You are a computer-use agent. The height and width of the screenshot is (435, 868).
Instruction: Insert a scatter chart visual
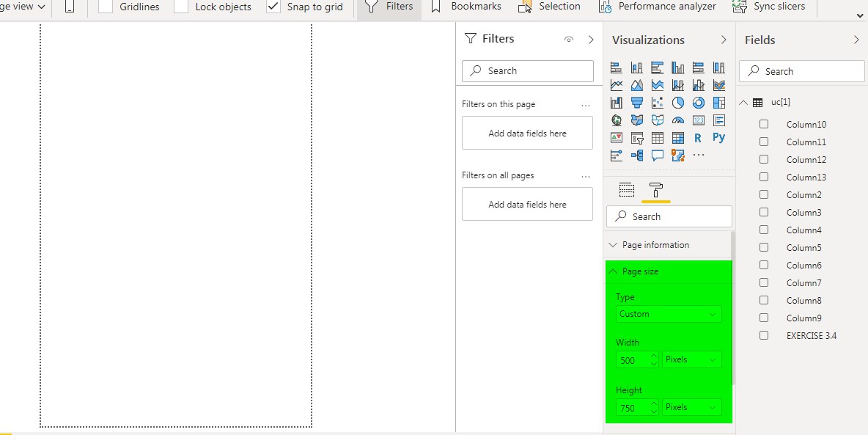(657, 103)
